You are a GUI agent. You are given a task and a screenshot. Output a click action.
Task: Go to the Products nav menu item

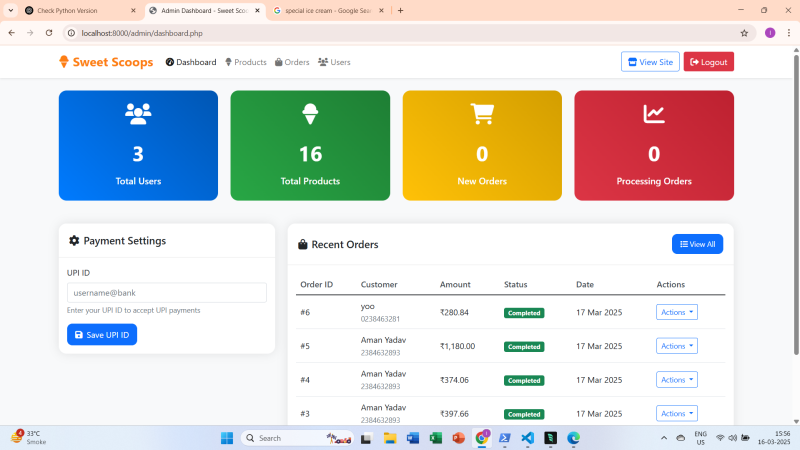(x=245, y=62)
